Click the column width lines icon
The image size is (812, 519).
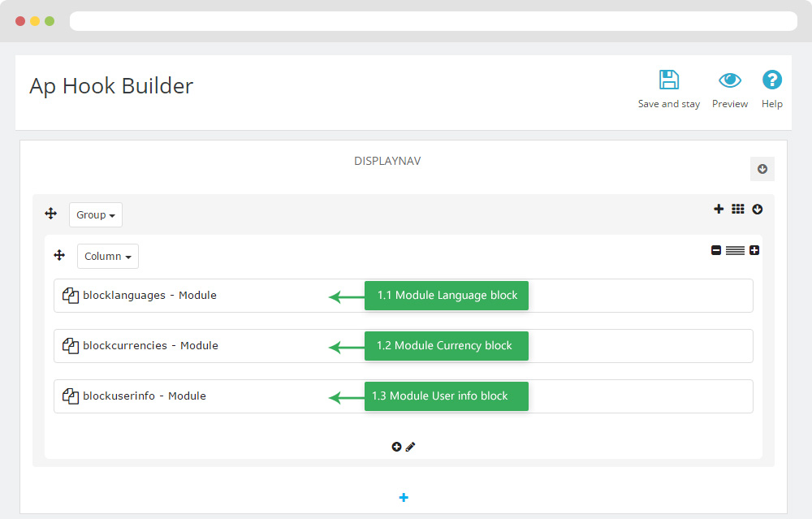(735, 251)
